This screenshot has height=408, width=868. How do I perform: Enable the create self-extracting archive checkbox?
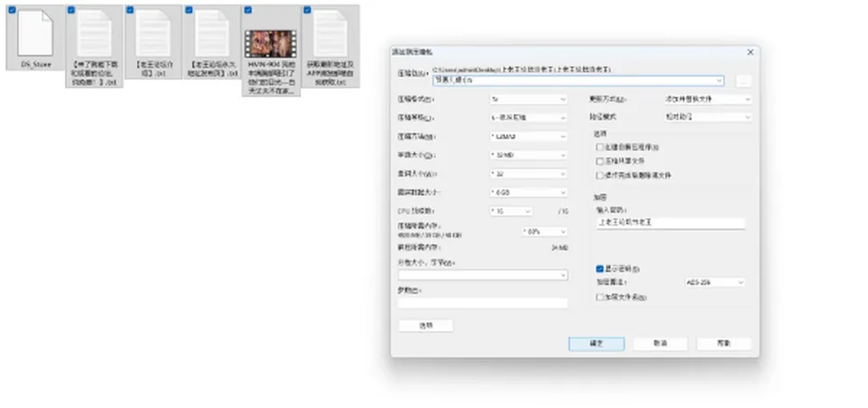pos(599,147)
